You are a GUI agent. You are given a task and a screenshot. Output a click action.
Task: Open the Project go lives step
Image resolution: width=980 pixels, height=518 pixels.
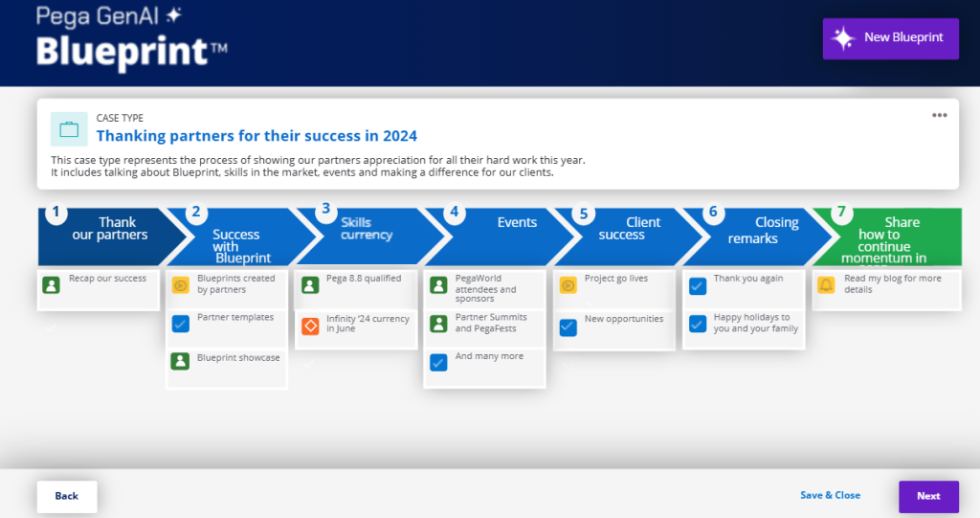(x=614, y=290)
